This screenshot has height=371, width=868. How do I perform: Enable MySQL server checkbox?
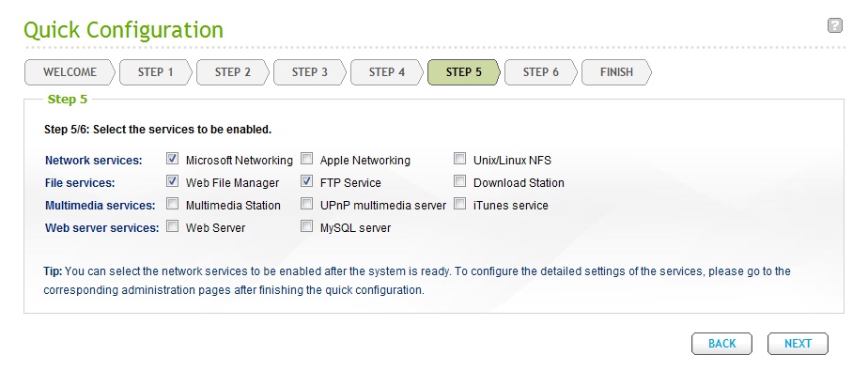point(306,226)
